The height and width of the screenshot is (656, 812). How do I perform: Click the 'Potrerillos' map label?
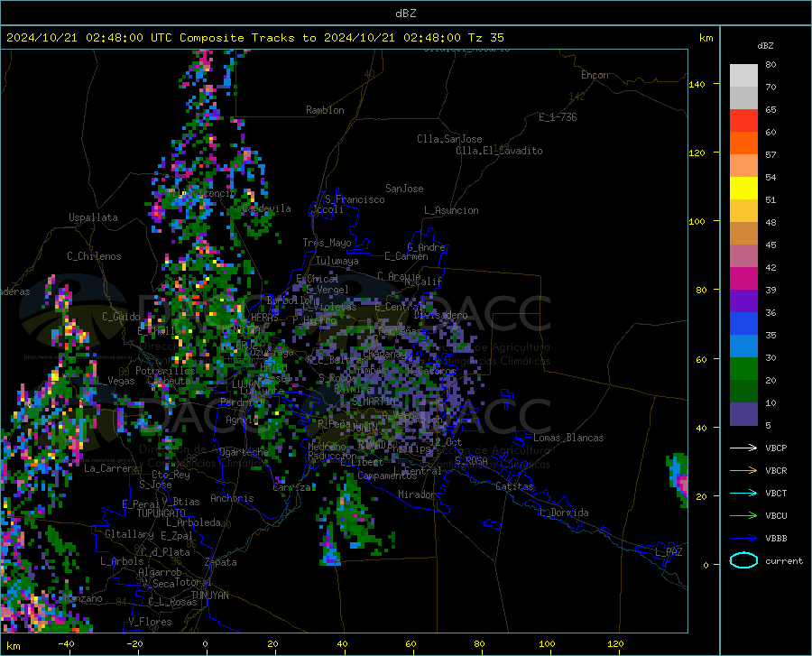coord(165,371)
